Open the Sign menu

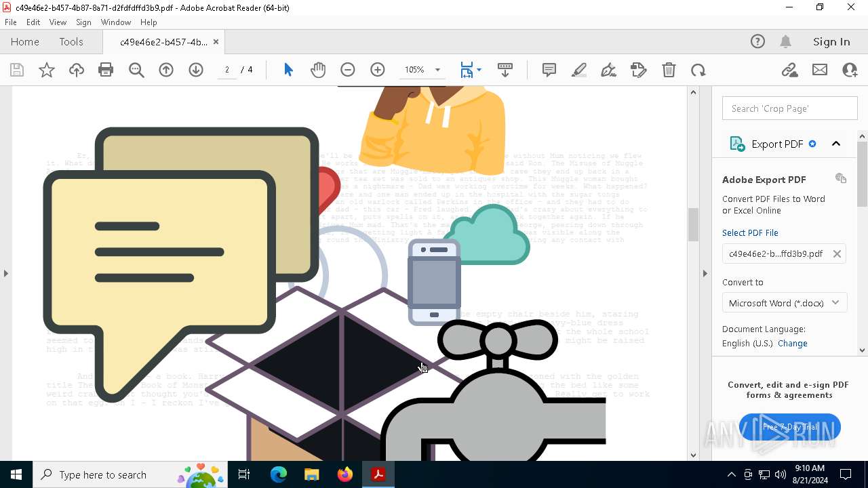coord(83,22)
